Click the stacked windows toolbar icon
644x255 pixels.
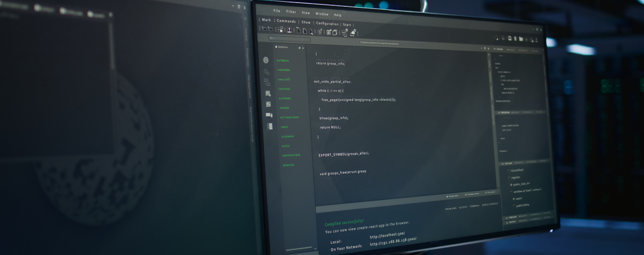tap(334, 32)
